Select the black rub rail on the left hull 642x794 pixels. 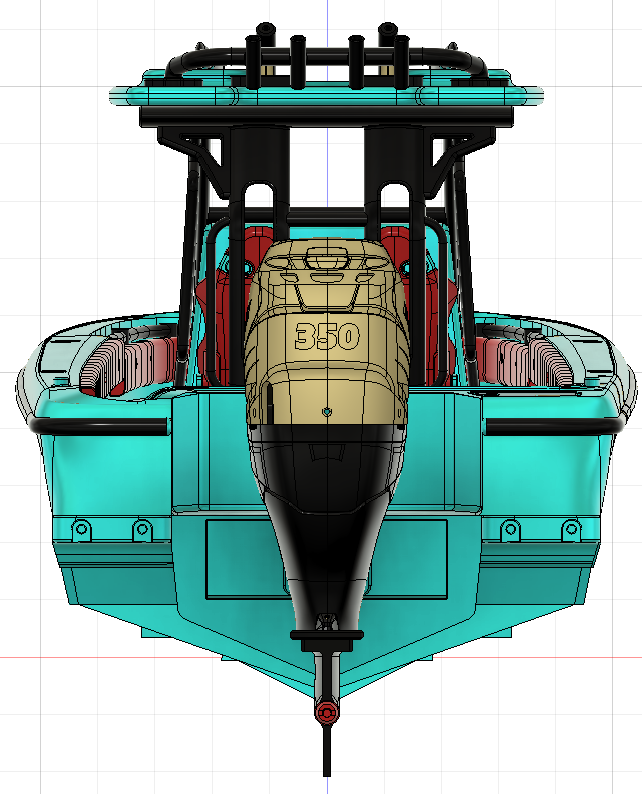[x=99, y=426]
